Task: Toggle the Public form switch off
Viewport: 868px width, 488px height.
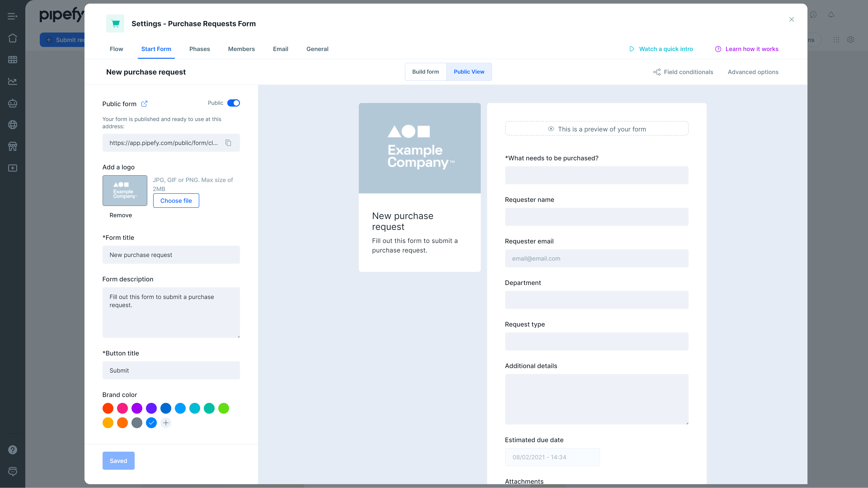Action: click(233, 103)
